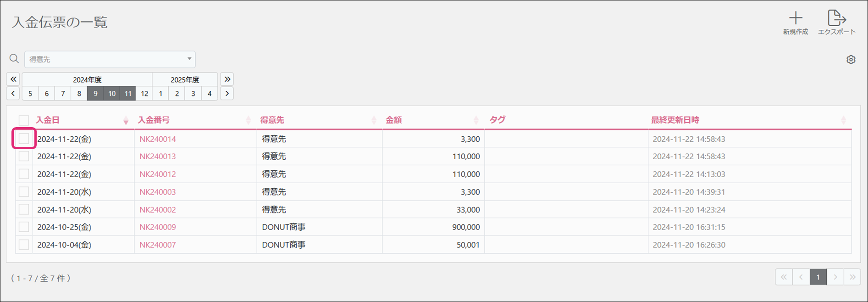Screen dimensions: 868x302
Task: Click the 新規作成 plus icon
Action: (796, 19)
